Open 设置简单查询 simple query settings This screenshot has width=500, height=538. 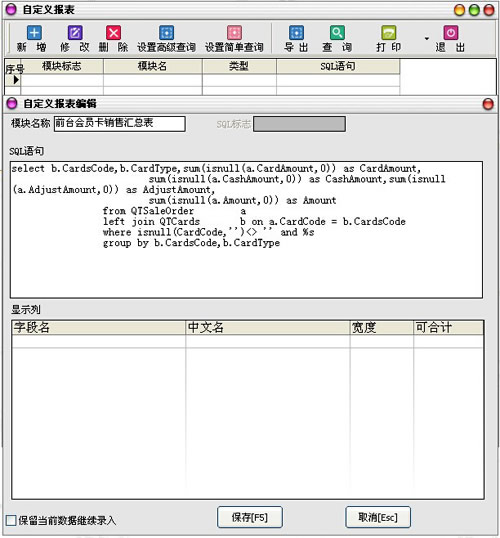234,33
